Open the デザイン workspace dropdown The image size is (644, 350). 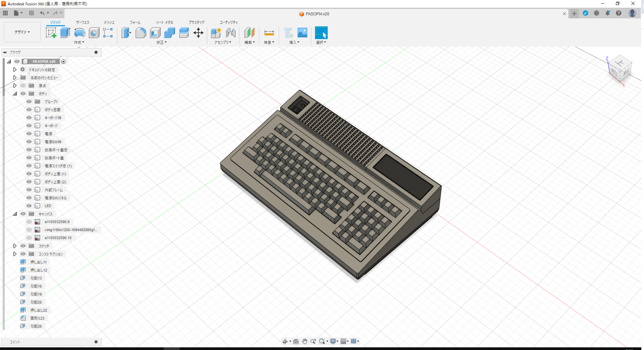coord(22,32)
